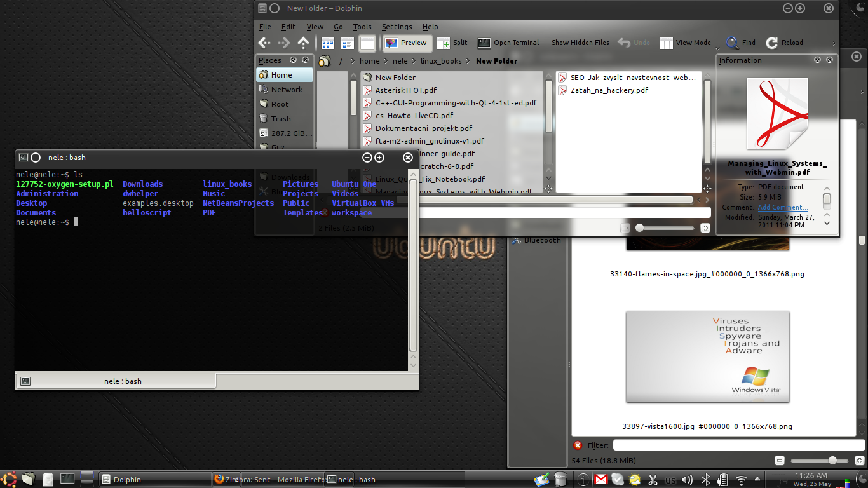This screenshot has height=488, width=868.
Task: Go forward in Dolphin navigation
Action: tap(284, 43)
